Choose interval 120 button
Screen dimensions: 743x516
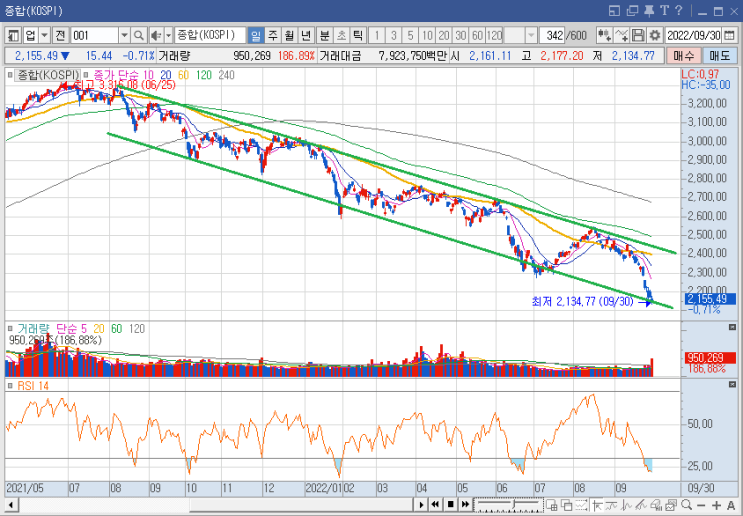click(x=494, y=35)
